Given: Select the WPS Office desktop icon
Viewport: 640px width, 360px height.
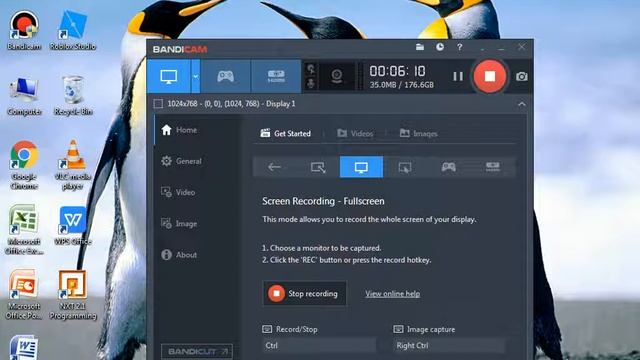Looking at the screenshot, I should (73, 226).
